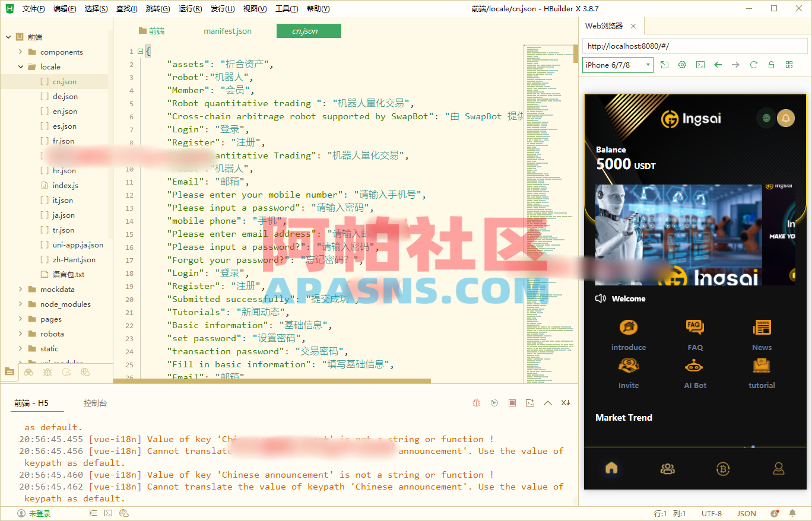This screenshot has height=521, width=812.
Task: Click the restart run icon in the console toolbar
Action: 494,402
